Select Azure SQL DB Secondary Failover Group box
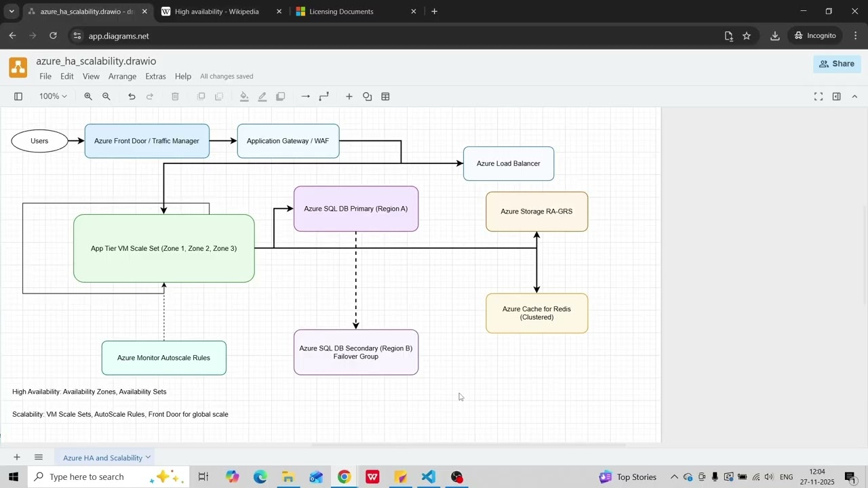Viewport: 868px width, 488px height. [x=356, y=352]
